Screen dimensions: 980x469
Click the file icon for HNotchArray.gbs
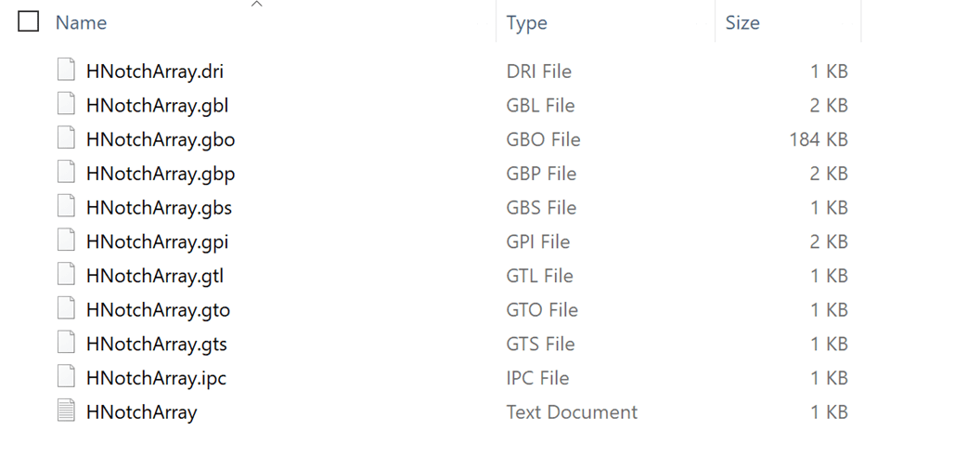coord(66,207)
